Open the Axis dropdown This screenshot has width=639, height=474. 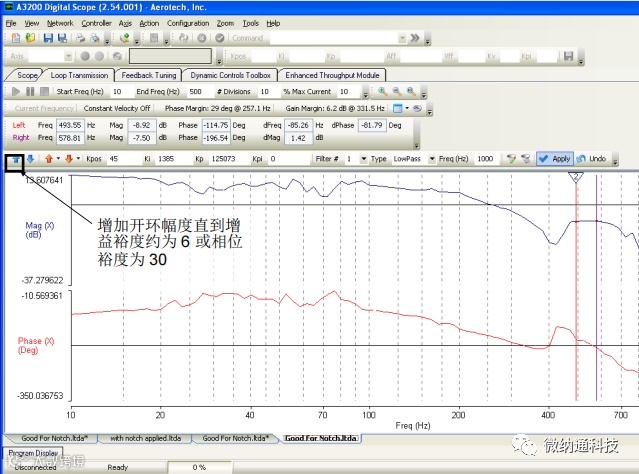click(68, 56)
